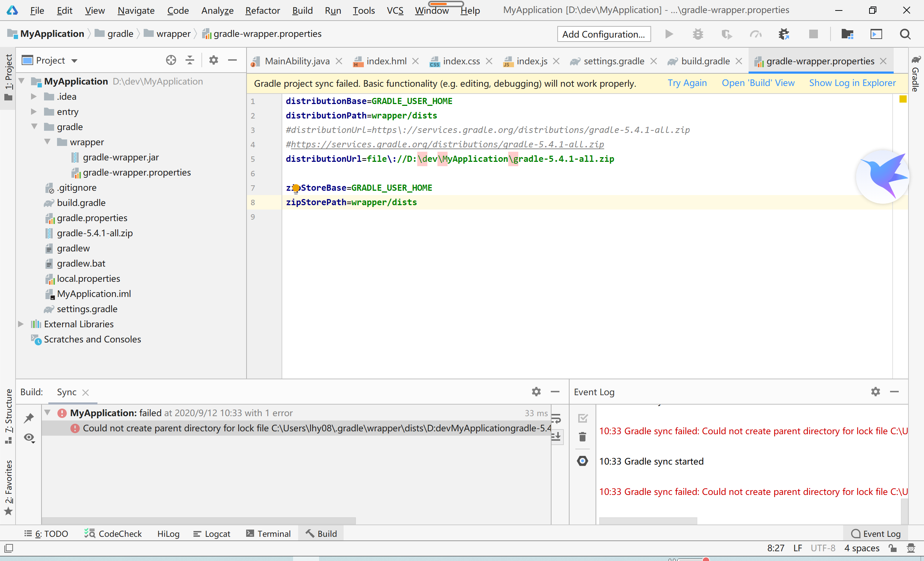The width and height of the screenshot is (924, 561).
Task: Collapse the MyApplication failed build node
Action: tap(48, 413)
